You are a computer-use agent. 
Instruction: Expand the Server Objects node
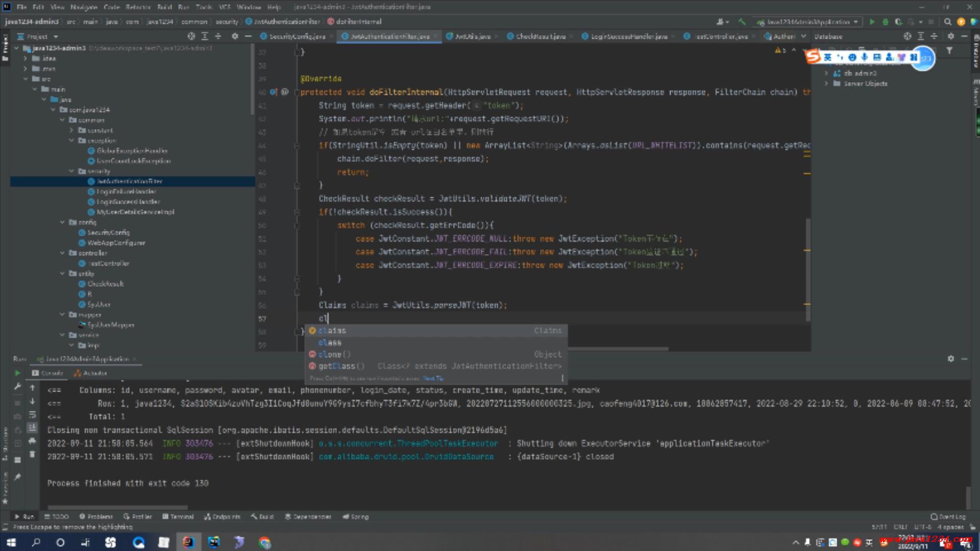coord(826,84)
